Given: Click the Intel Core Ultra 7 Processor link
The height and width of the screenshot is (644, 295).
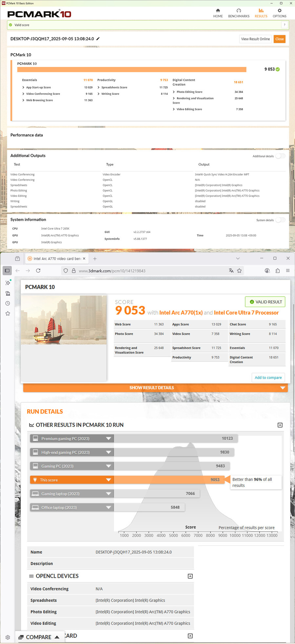Looking at the screenshot, I should point(246,313).
